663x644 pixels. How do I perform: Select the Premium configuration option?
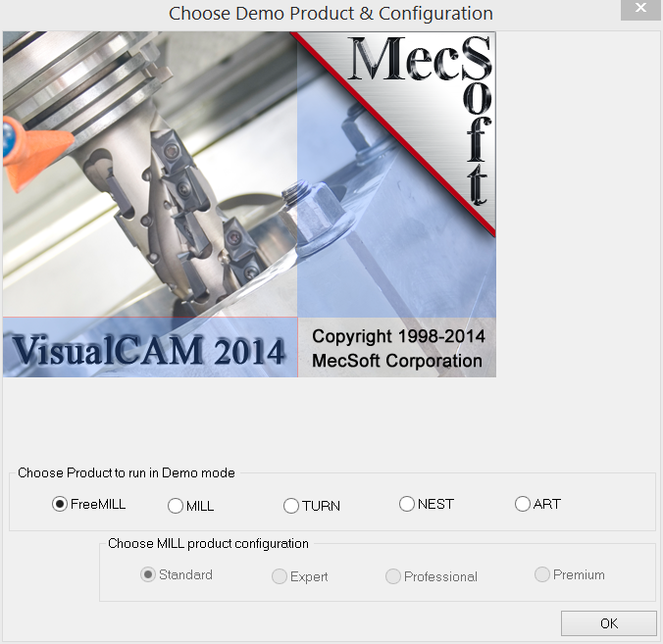(x=542, y=574)
